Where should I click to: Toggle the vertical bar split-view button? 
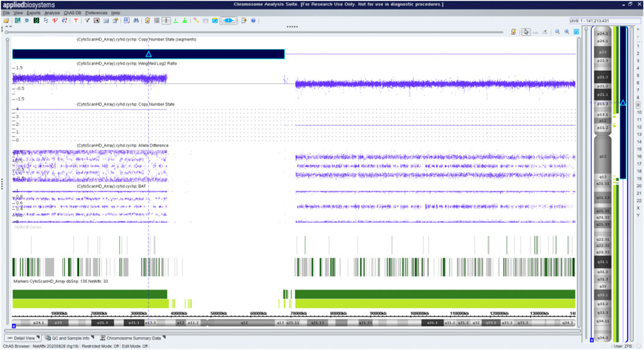coord(166,21)
